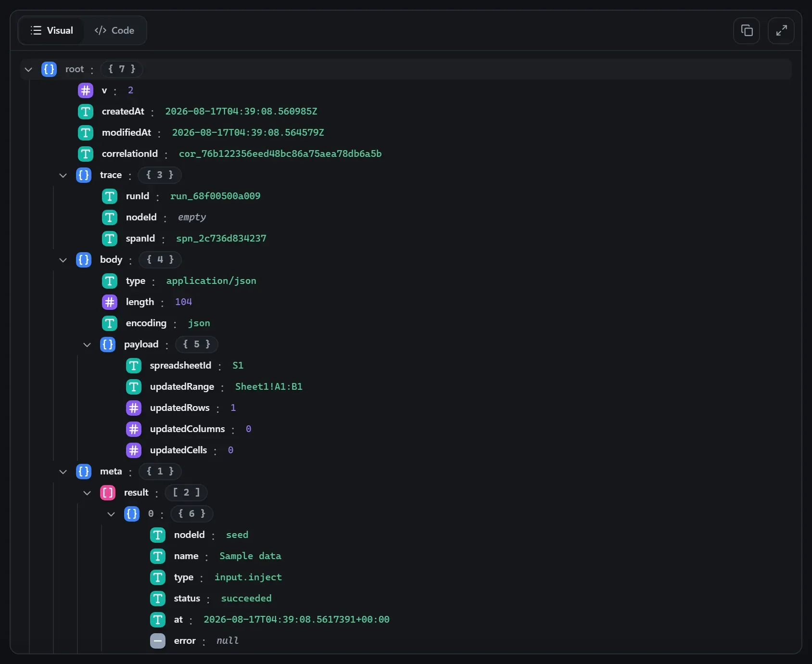Click the text icon beside createdAt
The image size is (812, 664).
pyautogui.click(x=86, y=112)
